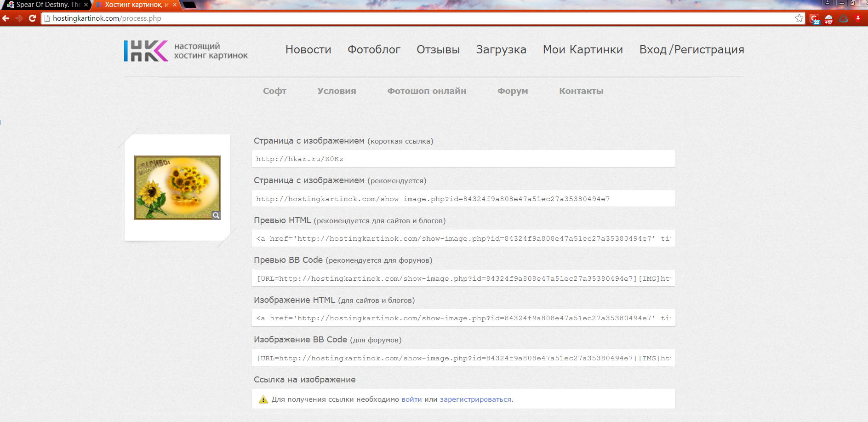Click the 'Ссылка на изображение' heading

click(x=305, y=380)
